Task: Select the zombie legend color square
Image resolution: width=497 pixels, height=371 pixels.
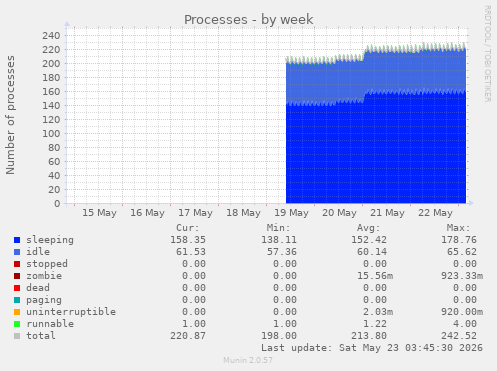Action: coord(17,276)
